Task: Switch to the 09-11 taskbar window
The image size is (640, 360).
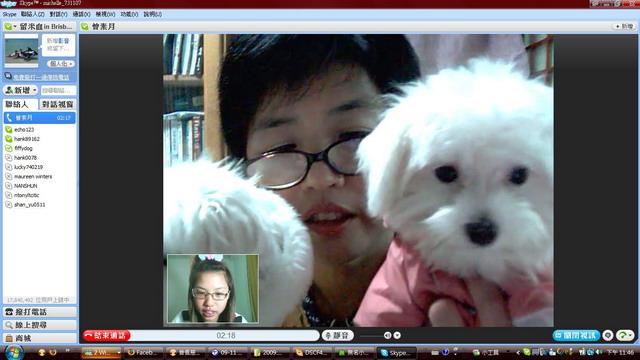Action: (228, 352)
